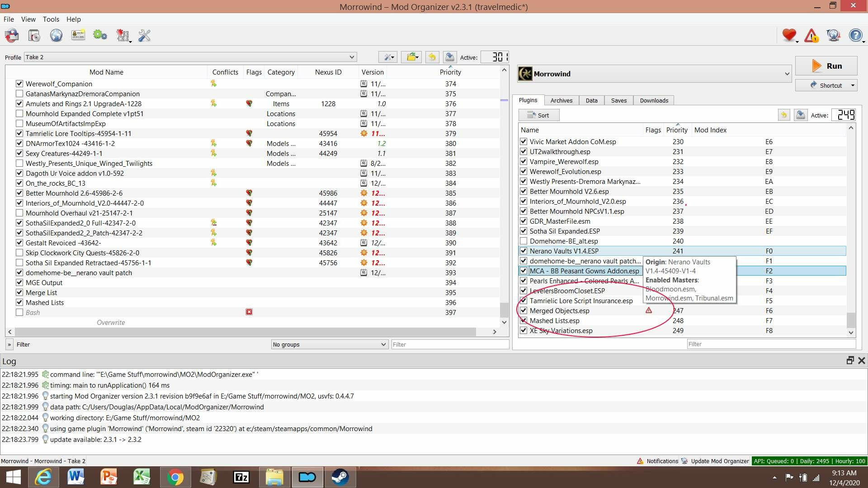This screenshot has height=488, width=868.
Task: Click Notifications in the status bar
Action: point(658,461)
